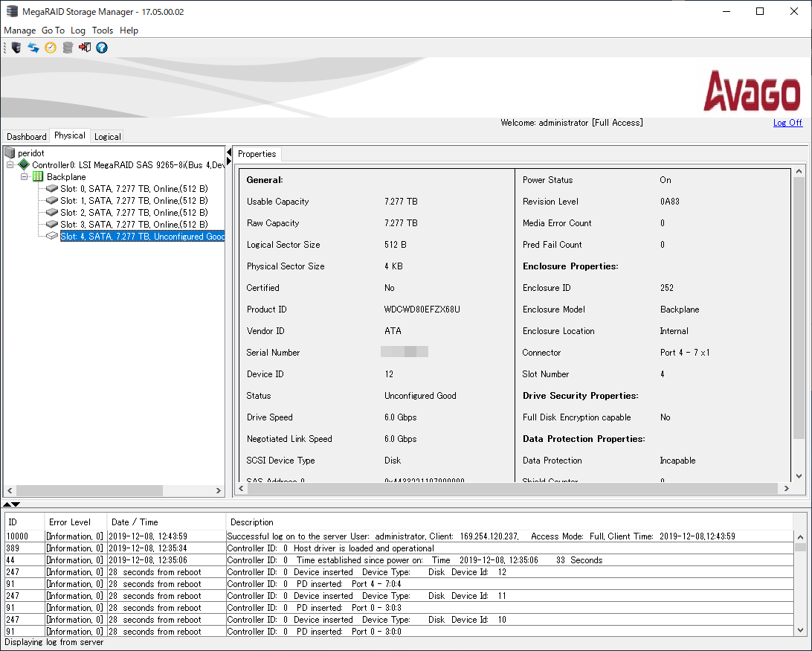Image resolution: width=812 pixels, height=651 pixels.
Task: Click the ID column header
Action: coord(25,522)
